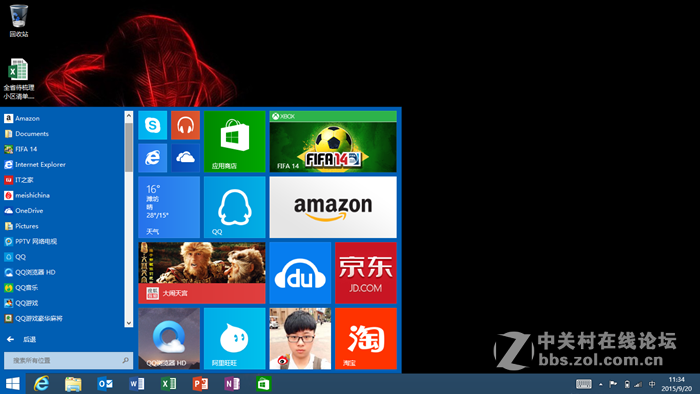Viewport: 700px width, 394px height.
Task: Open Outlook from the taskbar
Action: click(x=105, y=384)
